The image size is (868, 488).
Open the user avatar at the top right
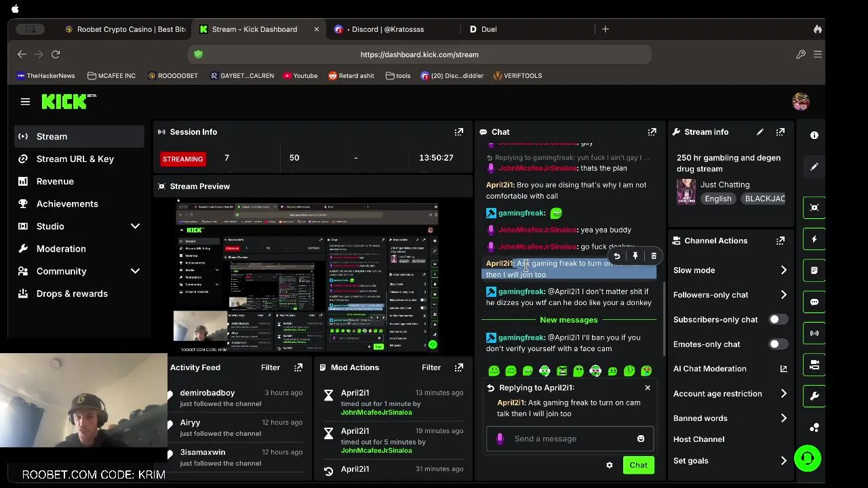click(x=801, y=102)
